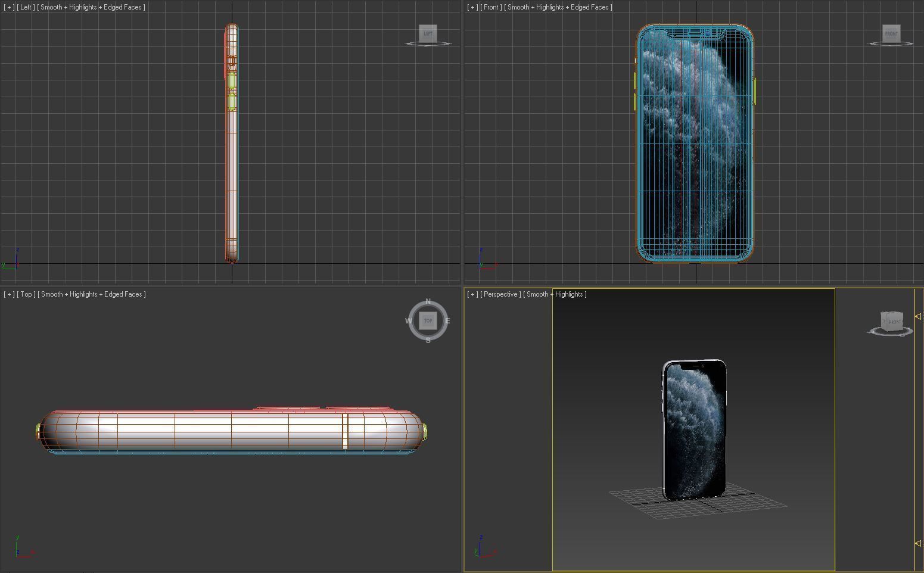
Task: Select the phone side profile in the Left viewport
Action: click(232, 143)
